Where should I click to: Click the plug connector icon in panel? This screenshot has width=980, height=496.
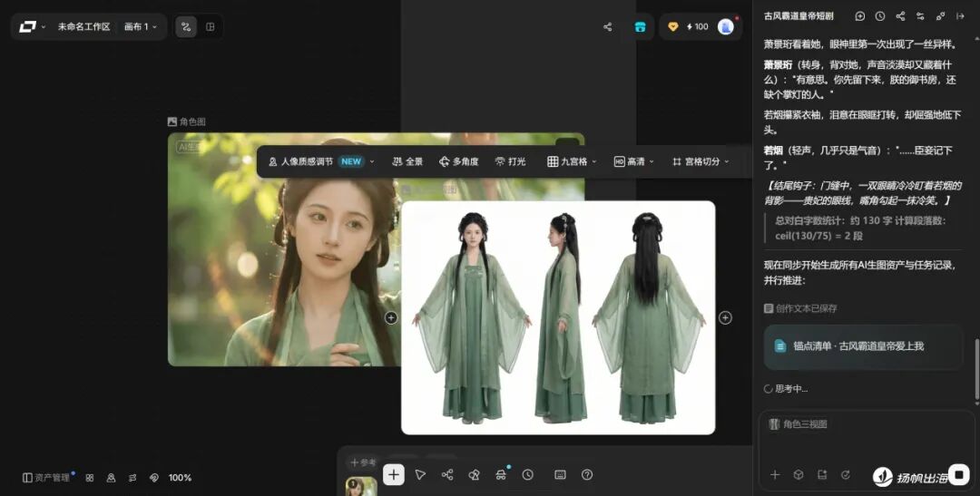940,16
